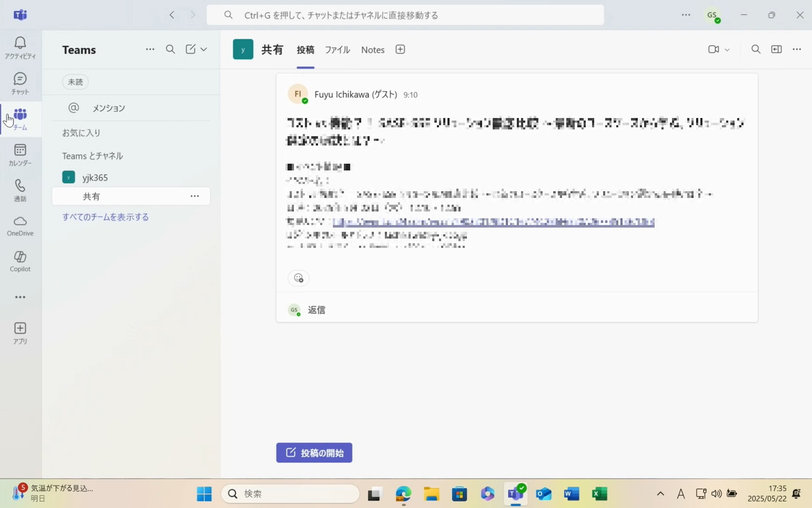Show more apps via sidebar ellipsis
812x508 pixels.
(x=20, y=297)
